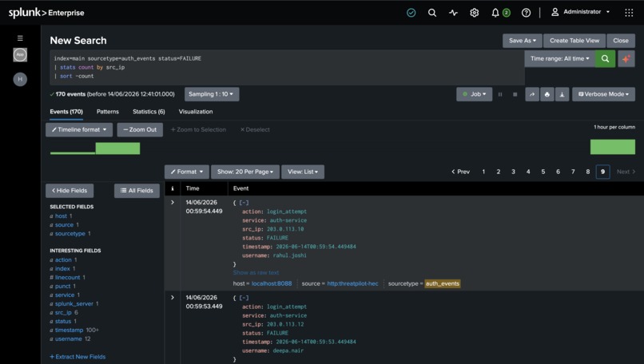The image size is (644, 364).
Task: Switch to Events (170) tab
Action: click(x=66, y=112)
